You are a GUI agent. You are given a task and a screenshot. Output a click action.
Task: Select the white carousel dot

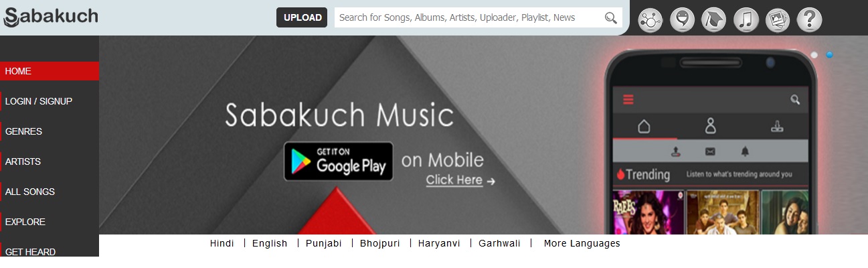(814, 54)
